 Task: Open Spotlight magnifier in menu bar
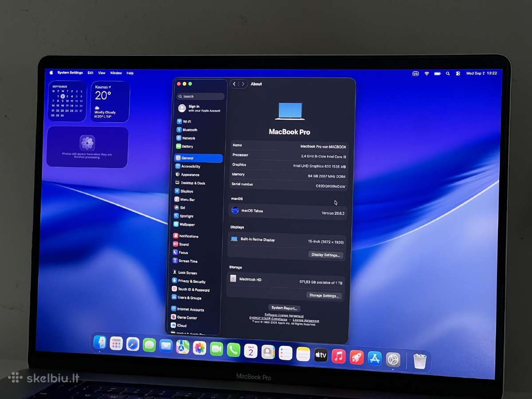[448, 73]
